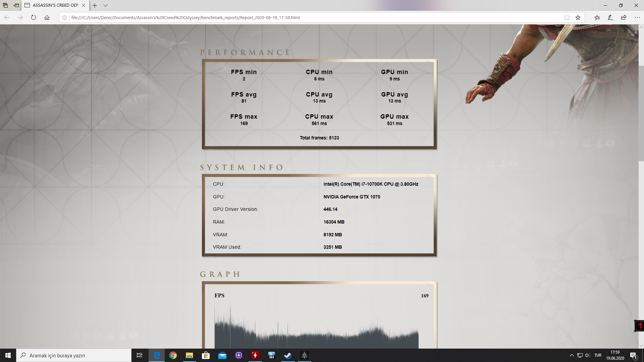Select the ASSASSIN'S CREED ODYSSEY tab
Screen dimensions: 644x362
55,5
